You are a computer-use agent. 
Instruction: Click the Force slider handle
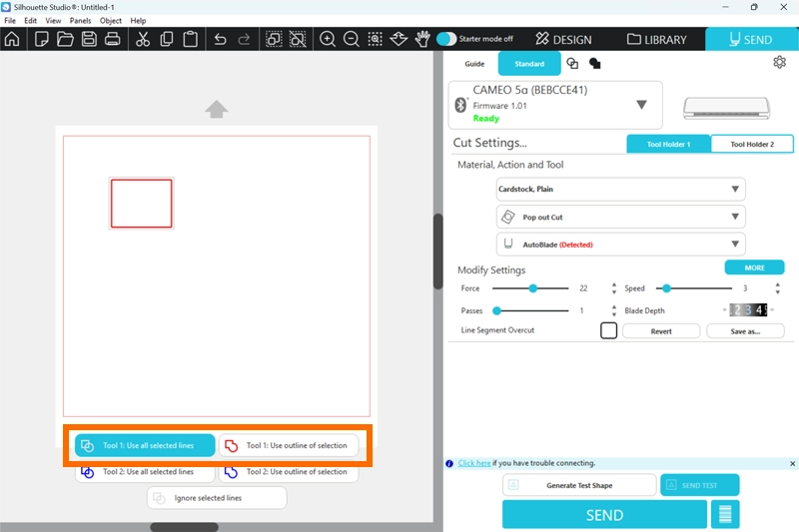coord(533,288)
